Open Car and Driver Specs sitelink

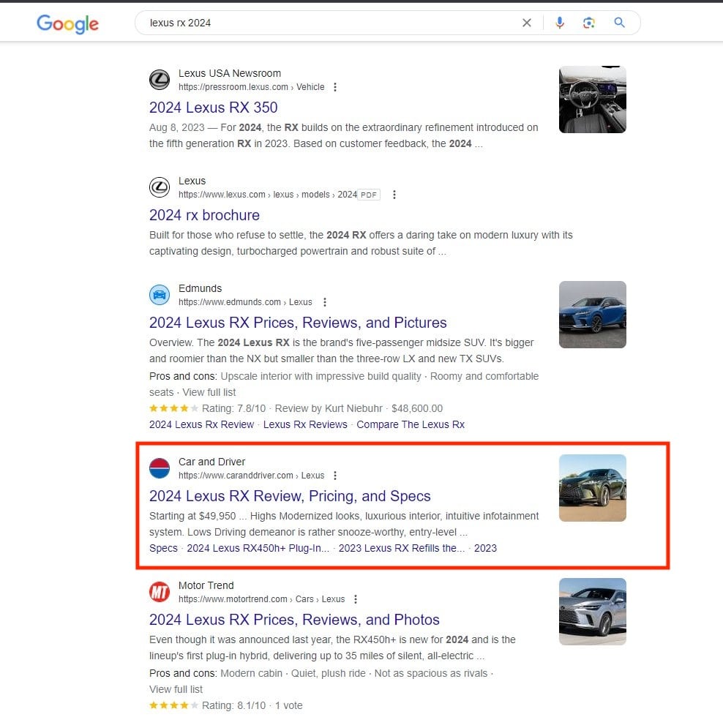(x=163, y=548)
